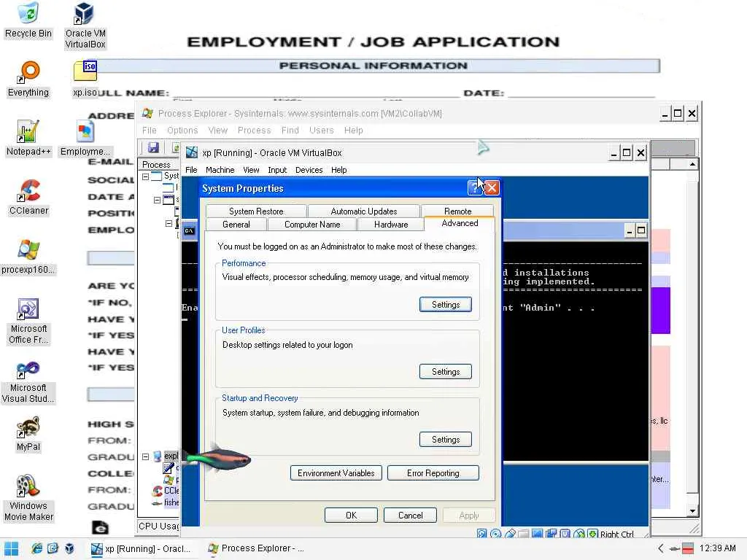Switch to xp [Running] taskbar button
The image size is (747, 560).
142,548
